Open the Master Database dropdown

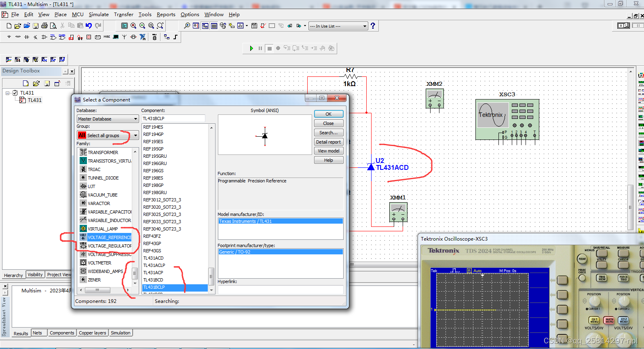(135, 119)
